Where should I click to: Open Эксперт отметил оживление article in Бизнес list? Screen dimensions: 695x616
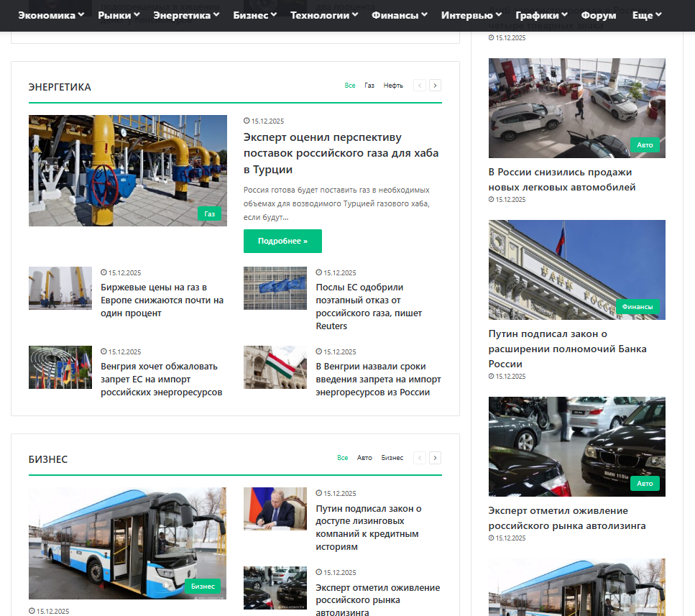coord(377,600)
